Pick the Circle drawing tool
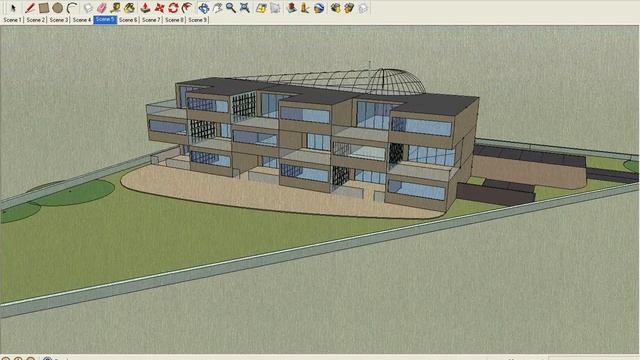The image size is (640, 360). point(58,8)
